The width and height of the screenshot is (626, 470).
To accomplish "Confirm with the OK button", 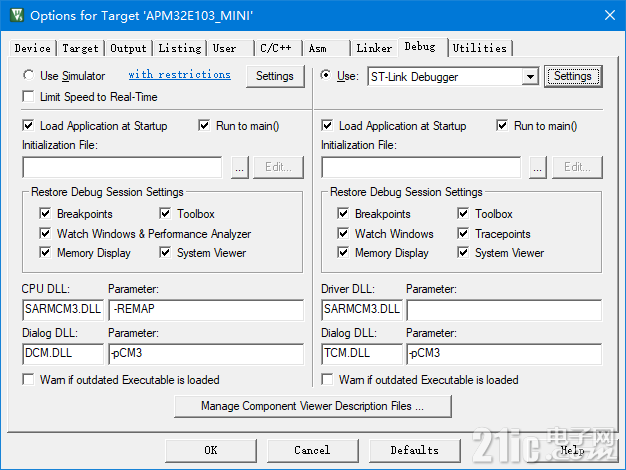I will tap(211, 451).
